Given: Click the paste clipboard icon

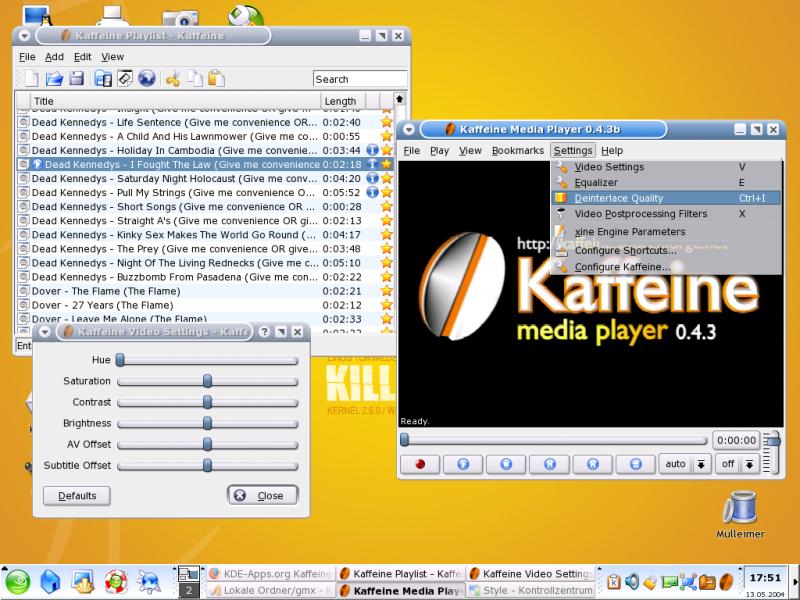Looking at the screenshot, I should pos(216,79).
